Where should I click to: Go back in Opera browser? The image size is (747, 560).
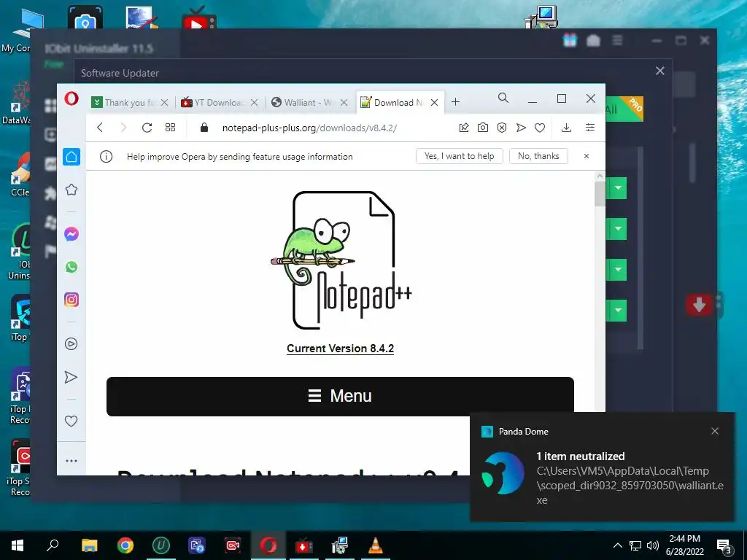click(x=100, y=128)
